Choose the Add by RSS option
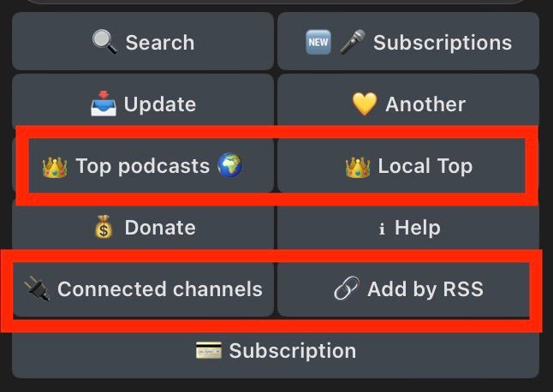Image resolution: width=553 pixels, height=392 pixels. (x=404, y=289)
